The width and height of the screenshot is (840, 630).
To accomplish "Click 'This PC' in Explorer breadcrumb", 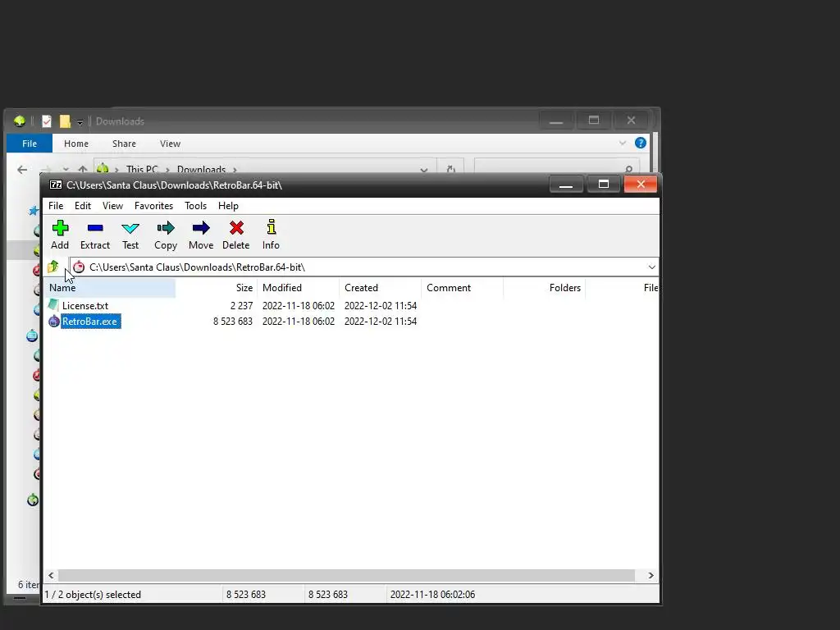I will click(x=142, y=169).
